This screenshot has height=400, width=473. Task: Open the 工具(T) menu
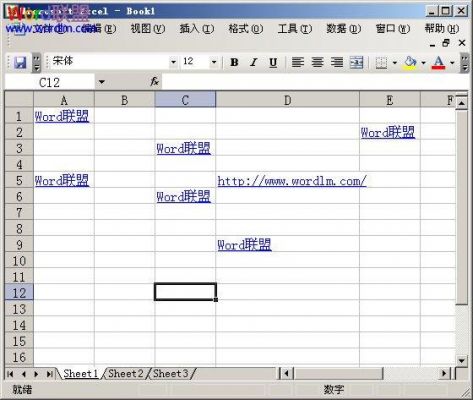295,29
